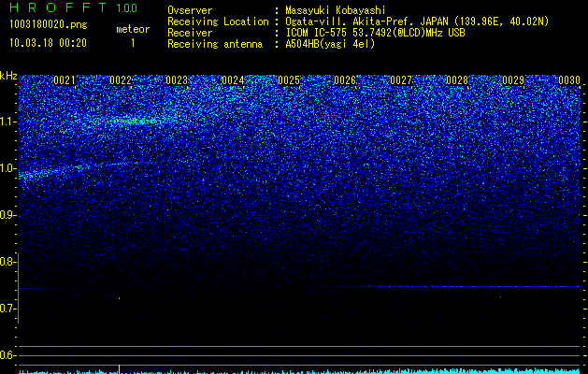Click the green dot below the 0022 marker
Image resolution: width=588 pixels, height=374 pixels.
tap(120, 298)
